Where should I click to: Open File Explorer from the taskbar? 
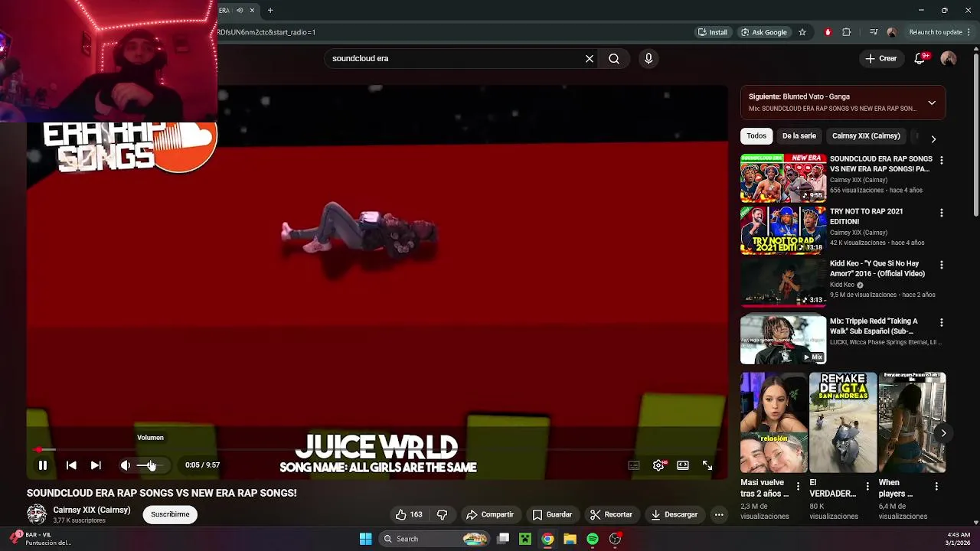click(570, 539)
